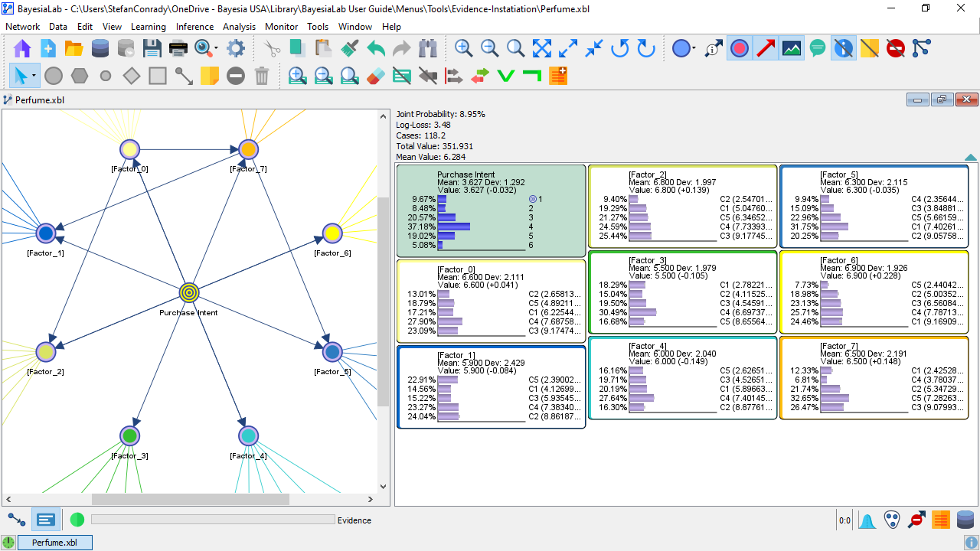
Task: Click the Save floppy disk icon
Action: coord(152,49)
